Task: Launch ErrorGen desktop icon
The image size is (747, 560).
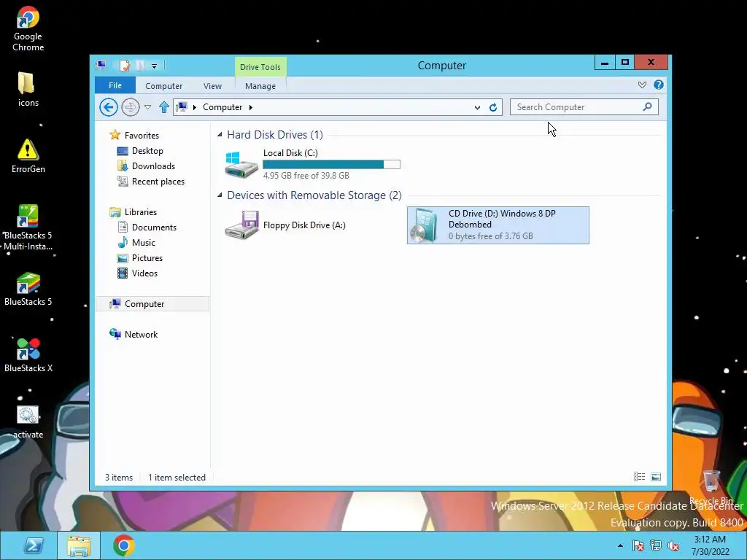Action: click(28, 156)
